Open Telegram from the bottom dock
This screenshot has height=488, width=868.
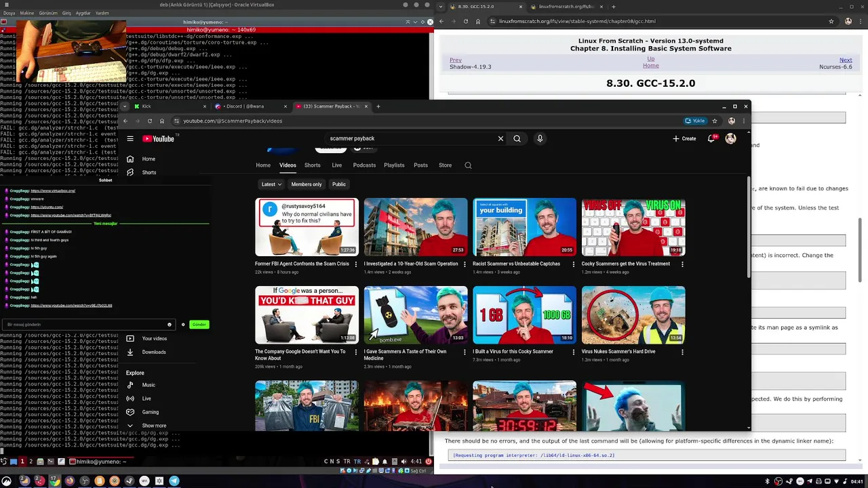[174, 481]
